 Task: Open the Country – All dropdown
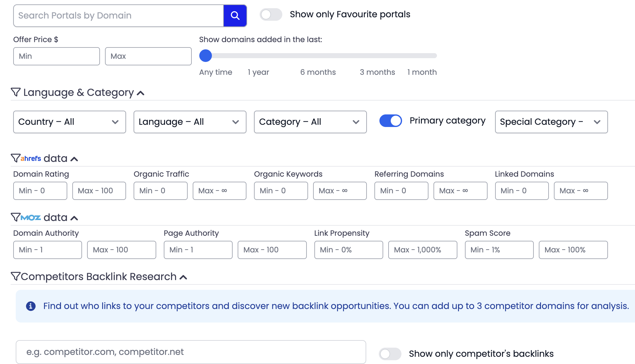(x=69, y=122)
